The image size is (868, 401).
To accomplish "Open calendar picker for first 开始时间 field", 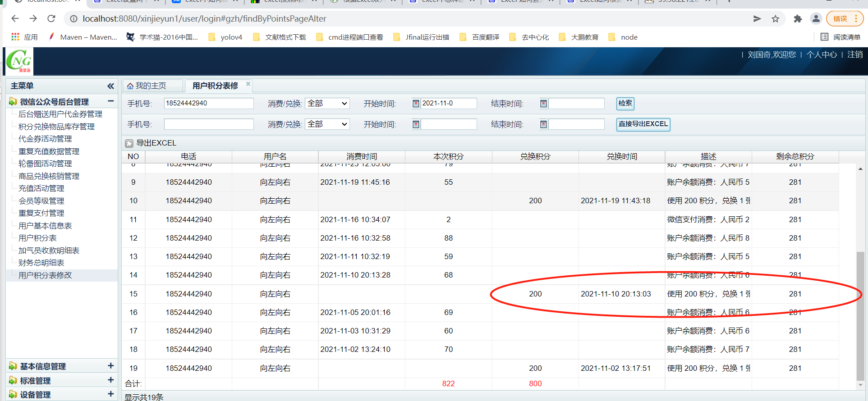I will click(x=416, y=104).
